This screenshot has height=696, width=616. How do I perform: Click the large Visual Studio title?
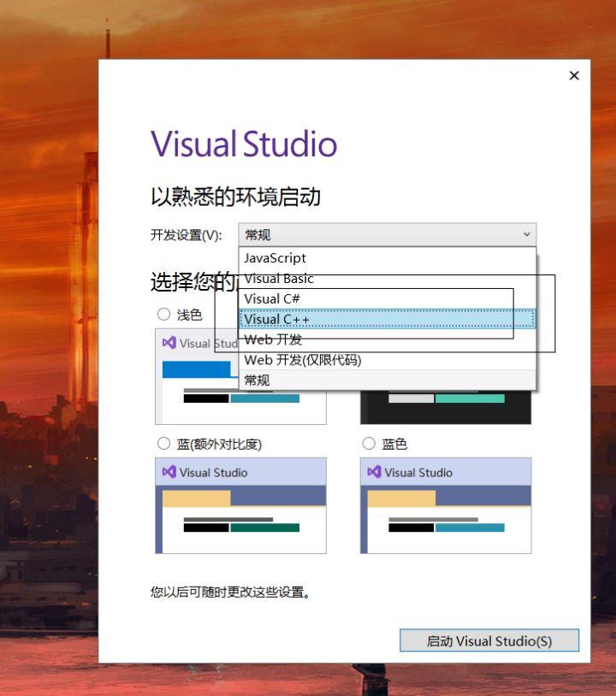[x=244, y=145]
